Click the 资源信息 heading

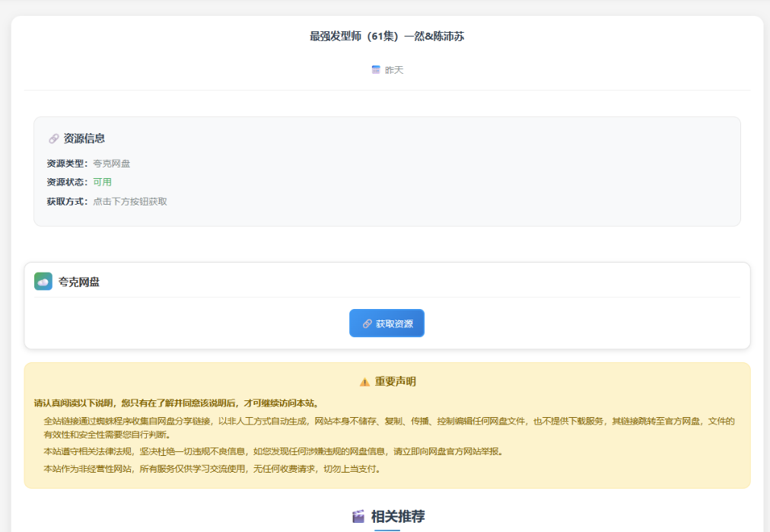coord(84,139)
